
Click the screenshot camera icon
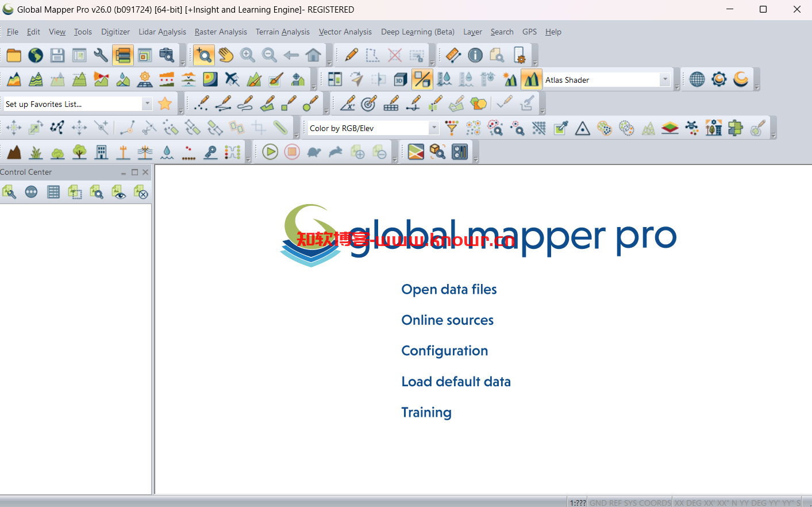click(167, 55)
